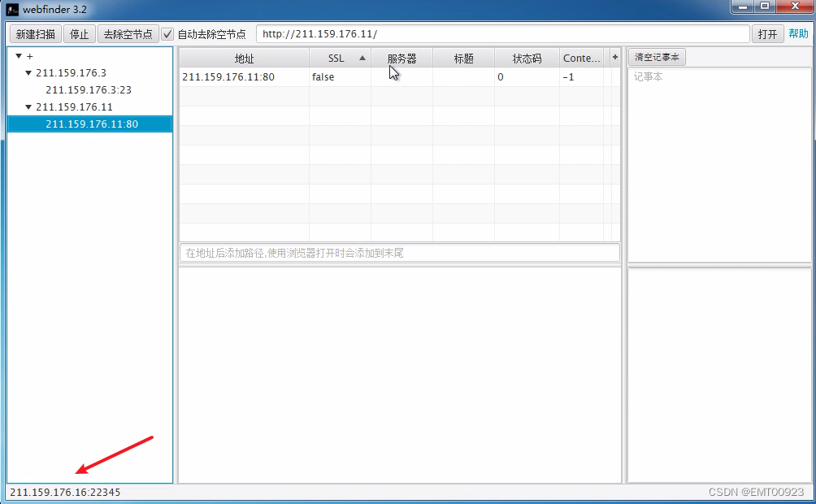The image size is (816, 504).
Task: Click the 标题 column header
Action: coord(464,58)
